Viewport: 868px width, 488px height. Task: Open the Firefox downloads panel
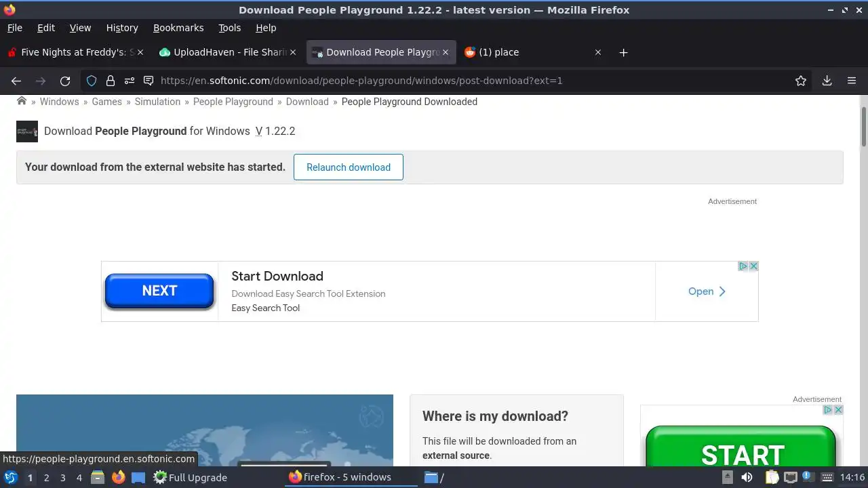827,81
